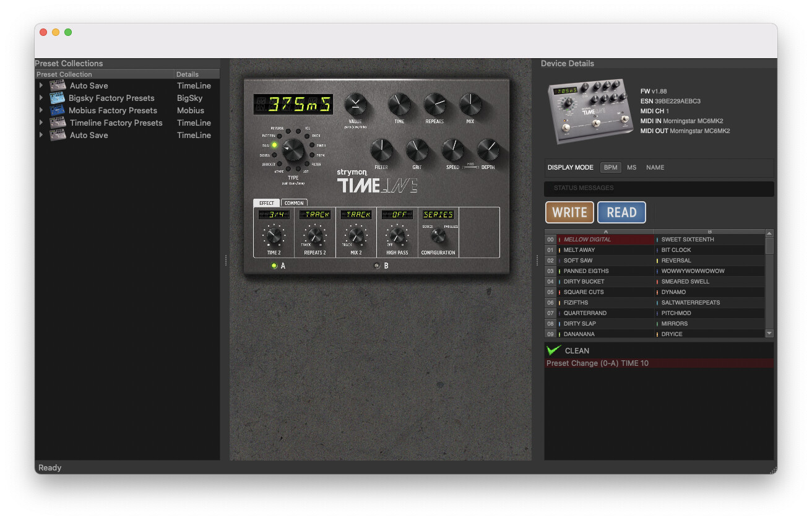Select the FILTER delay type LED
Viewport: 812px width, 520px height.
(308, 165)
